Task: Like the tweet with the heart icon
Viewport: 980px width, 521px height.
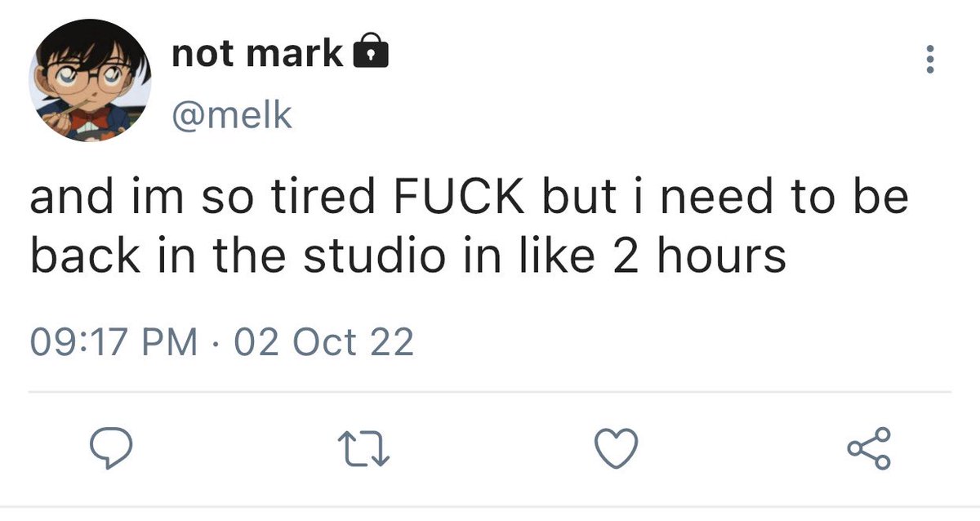Action: click(x=616, y=450)
